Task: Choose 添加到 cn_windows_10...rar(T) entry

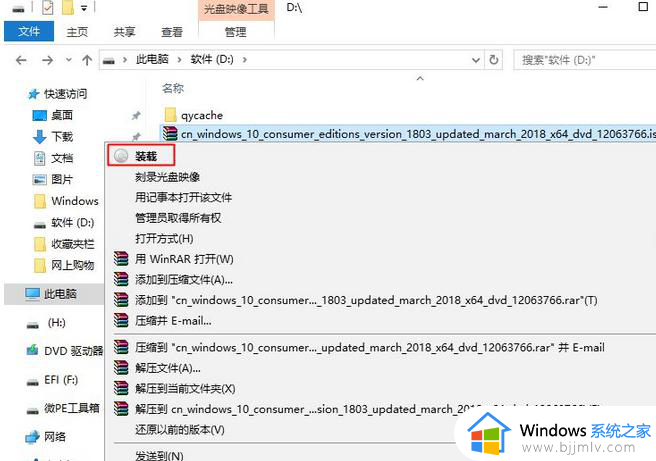Action: tap(366, 300)
